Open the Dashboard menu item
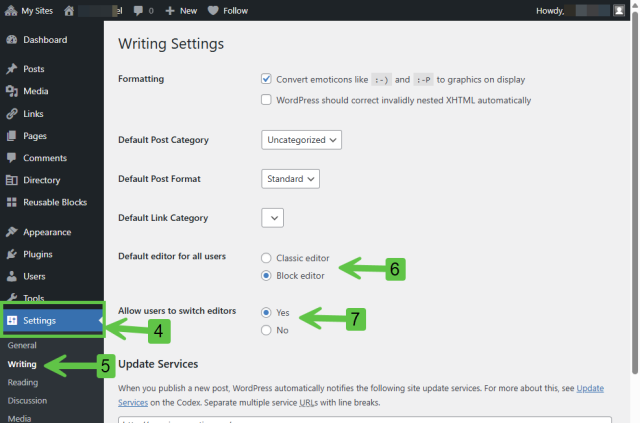Image resolution: width=640 pixels, height=423 pixels. [52, 40]
